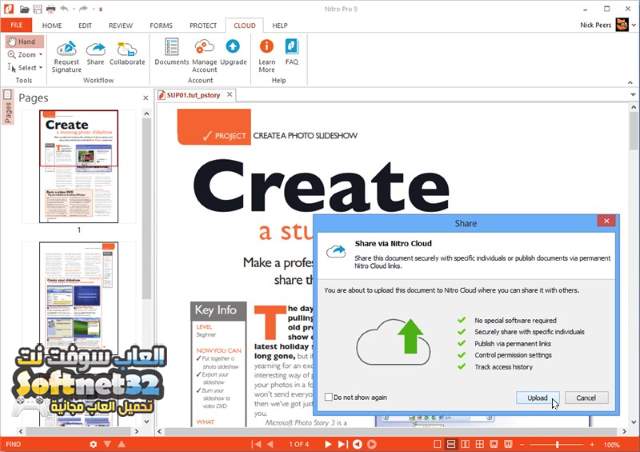
Task: Click the Upload button
Action: click(x=538, y=398)
